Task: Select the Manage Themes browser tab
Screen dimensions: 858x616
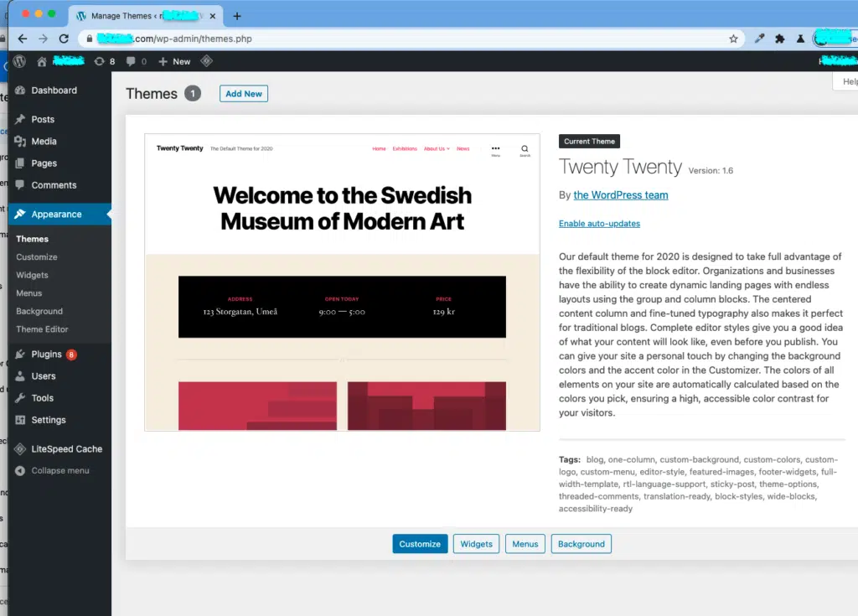Action: pos(147,16)
